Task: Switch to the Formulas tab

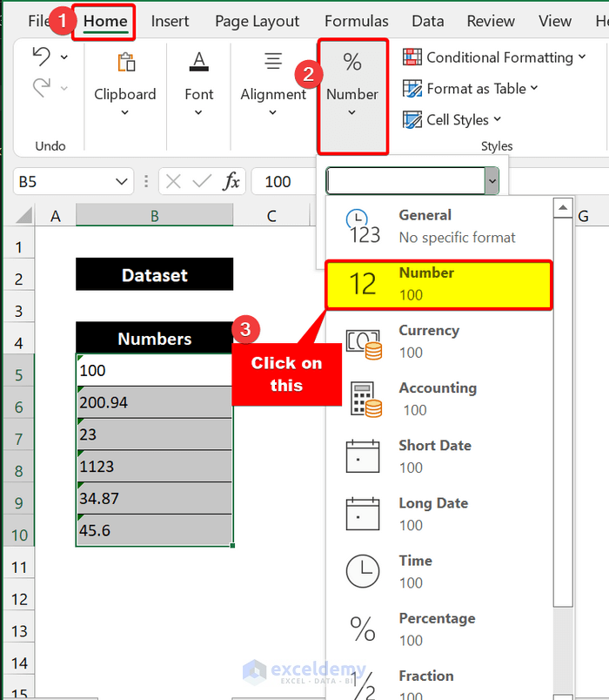Action: click(x=357, y=21)
